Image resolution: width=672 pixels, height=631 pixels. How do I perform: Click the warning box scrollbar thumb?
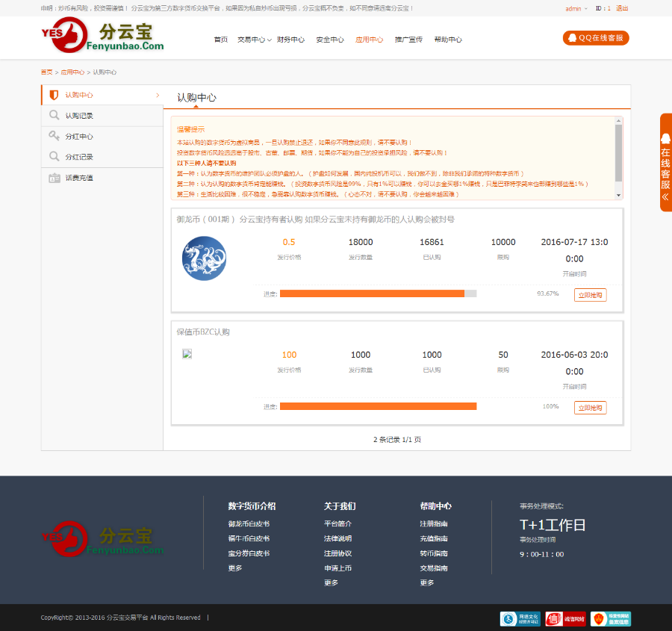[x=618, y=152]
